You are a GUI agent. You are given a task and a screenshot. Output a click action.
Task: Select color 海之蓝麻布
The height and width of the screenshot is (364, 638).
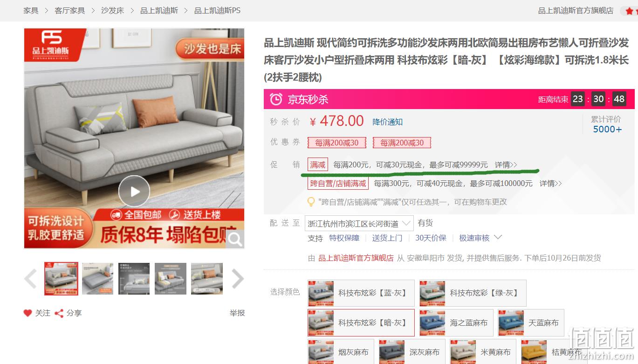pyautogui.click(x=456, y=323)
